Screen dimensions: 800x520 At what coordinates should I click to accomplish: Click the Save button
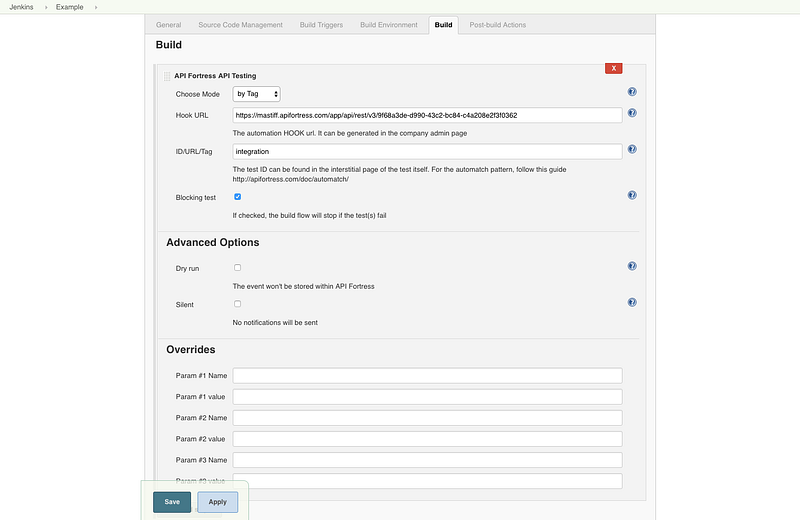click(x=172, y=501)
